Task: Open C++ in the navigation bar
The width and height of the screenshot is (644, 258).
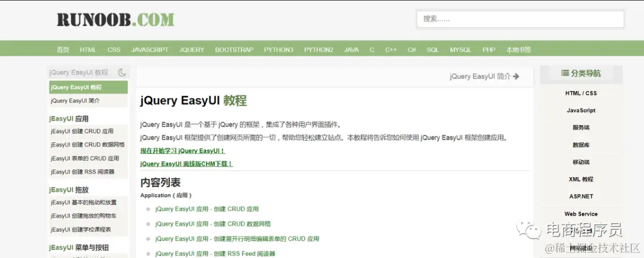Action: [391, 49]
